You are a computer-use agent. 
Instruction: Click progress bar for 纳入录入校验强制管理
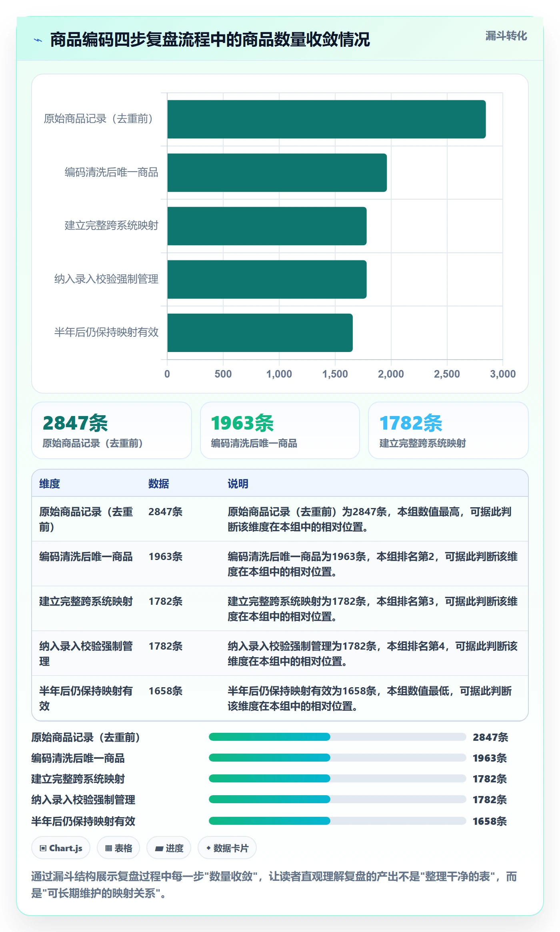click(338, 799)
